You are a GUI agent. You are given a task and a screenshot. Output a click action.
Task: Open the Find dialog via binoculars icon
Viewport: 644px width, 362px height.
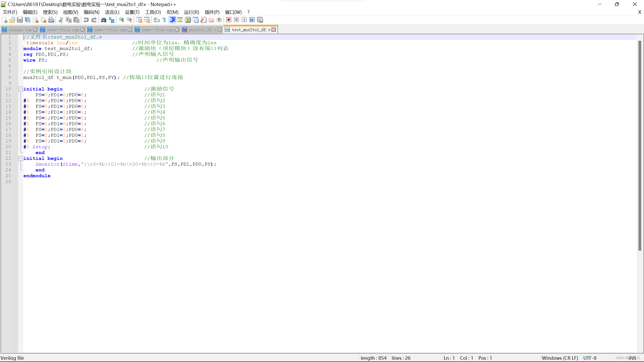click(104, 20)
